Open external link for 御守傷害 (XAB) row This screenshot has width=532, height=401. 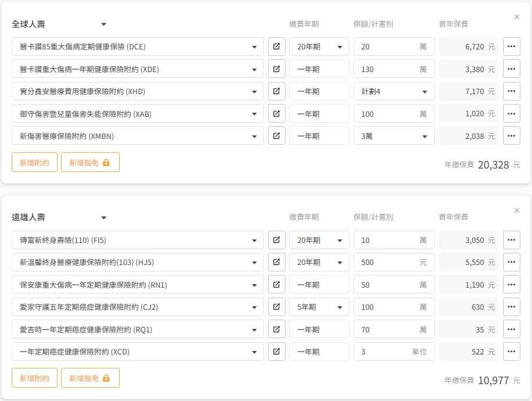(x=277, y=114)
